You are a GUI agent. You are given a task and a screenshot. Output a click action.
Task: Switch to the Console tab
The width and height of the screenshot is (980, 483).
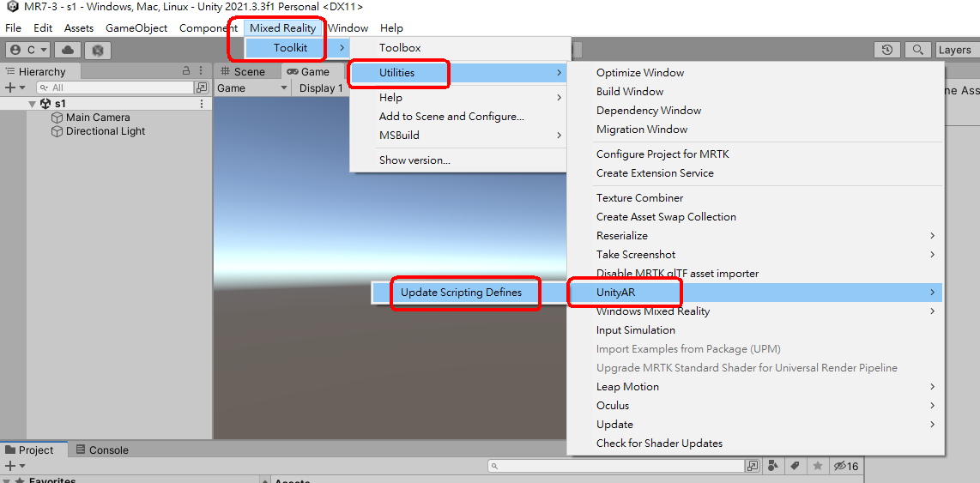click(102, 450)
